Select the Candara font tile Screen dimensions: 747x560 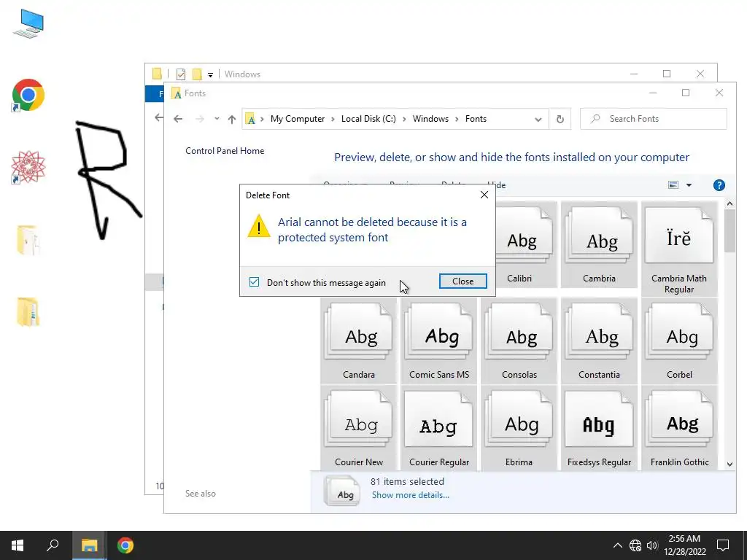[359, 341]
